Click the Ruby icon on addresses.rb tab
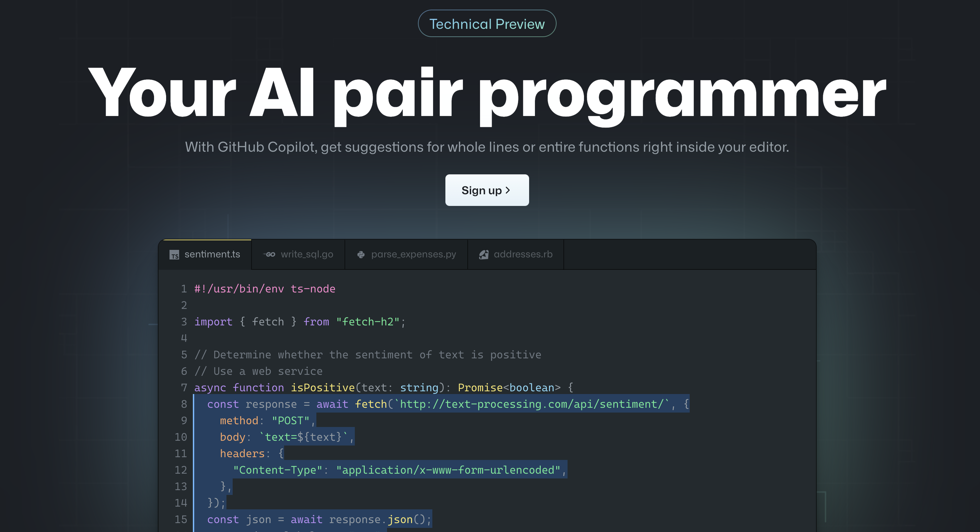Image resolution: width=980 pixels, height=532 pixels. point(483,254)
